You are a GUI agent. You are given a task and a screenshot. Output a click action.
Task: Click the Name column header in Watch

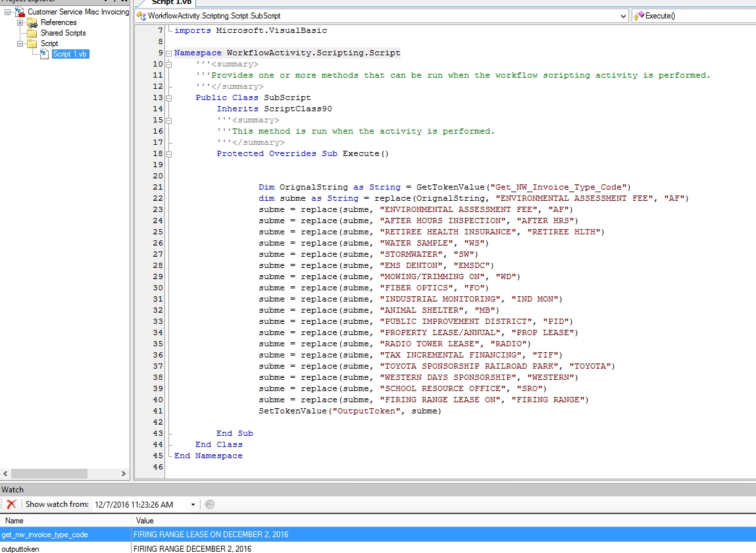[x=66, y=521]
